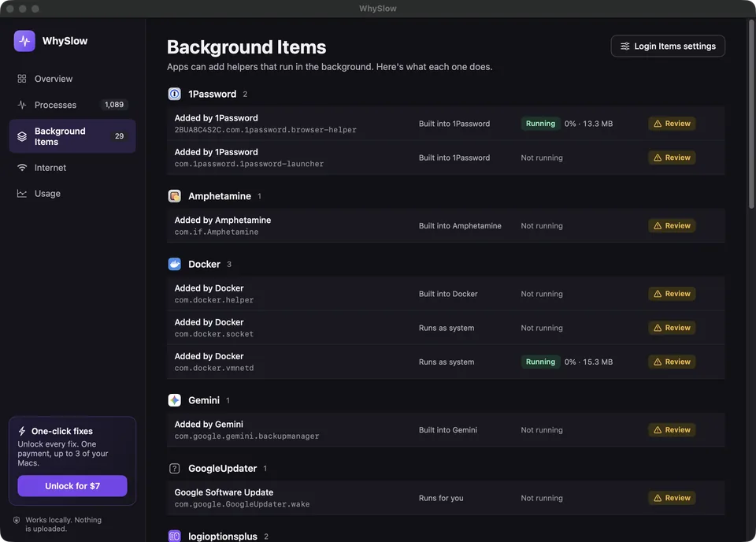This screenshot has width=756, height=542.
Task: Click the 29 background items badge
Action: pyautogui.click(x=119, y=136)
